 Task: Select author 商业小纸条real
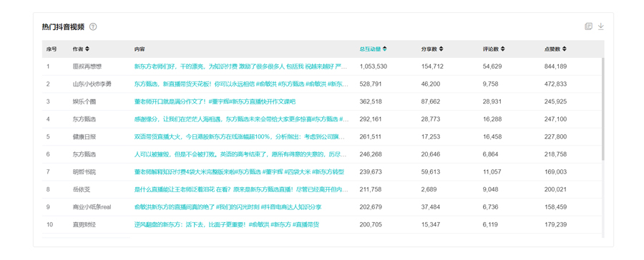pos(92,208)
